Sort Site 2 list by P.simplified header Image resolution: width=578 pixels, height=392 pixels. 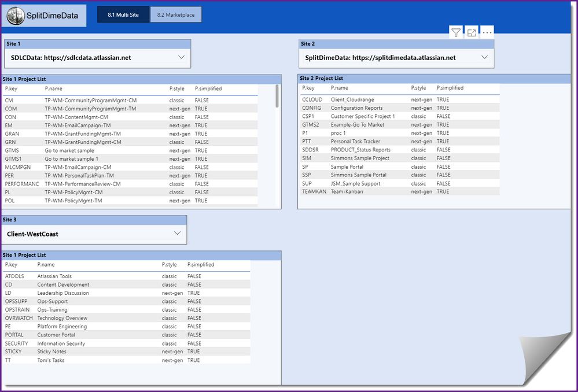click(x=450, y=88)
